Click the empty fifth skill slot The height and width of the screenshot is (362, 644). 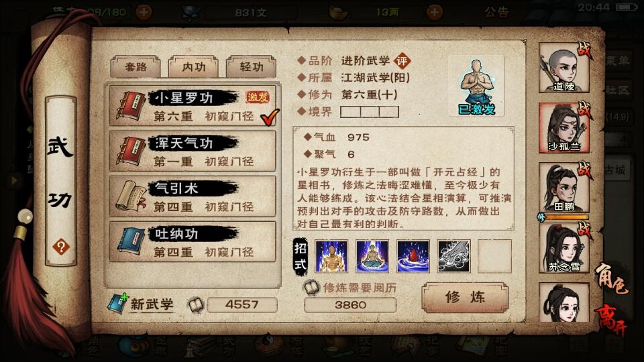click(x=495, y=257)
